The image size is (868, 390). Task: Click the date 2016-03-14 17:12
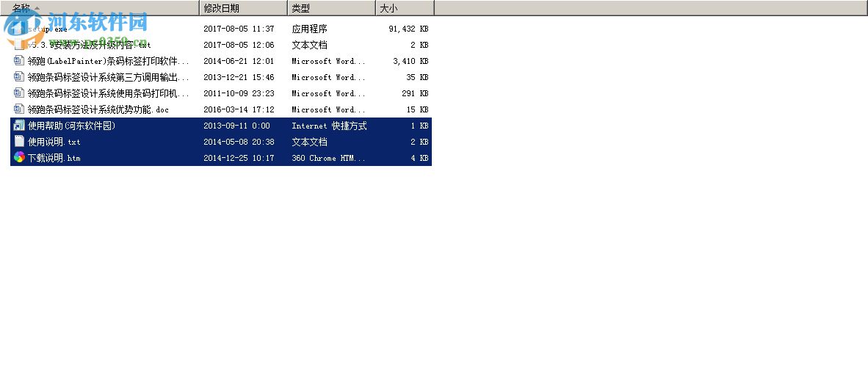(239, 109)
